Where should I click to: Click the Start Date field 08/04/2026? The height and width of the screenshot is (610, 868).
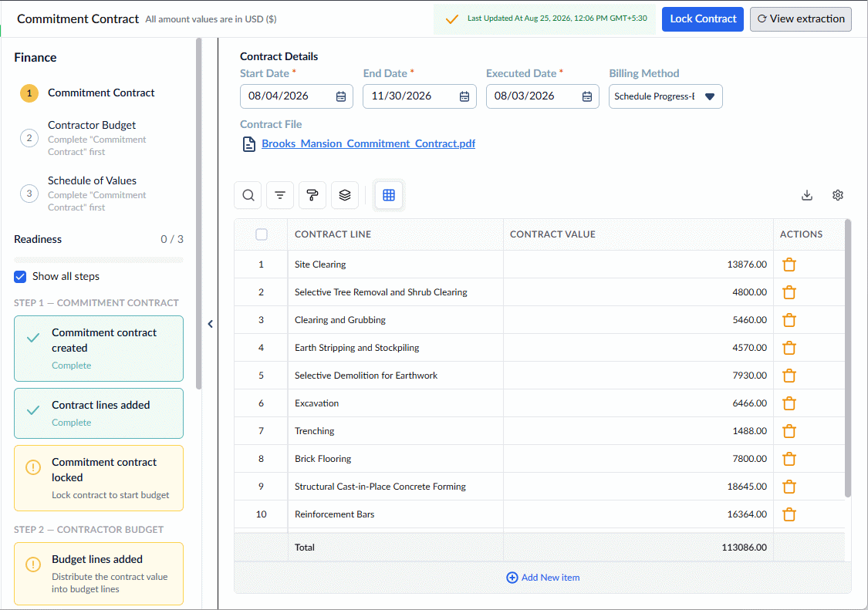pyautogui.click(x=296, y=96)
